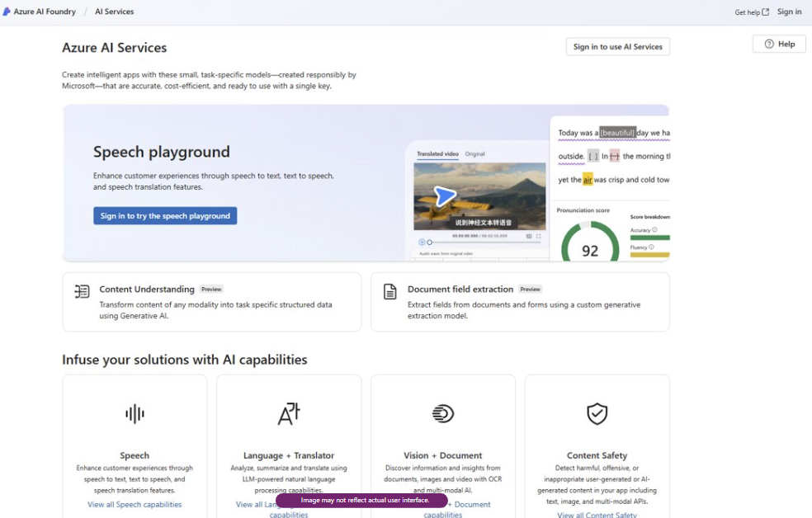Click the Document field extraction icon
The height and width of the screenshot is (518, 812).
tap(390, 291)
